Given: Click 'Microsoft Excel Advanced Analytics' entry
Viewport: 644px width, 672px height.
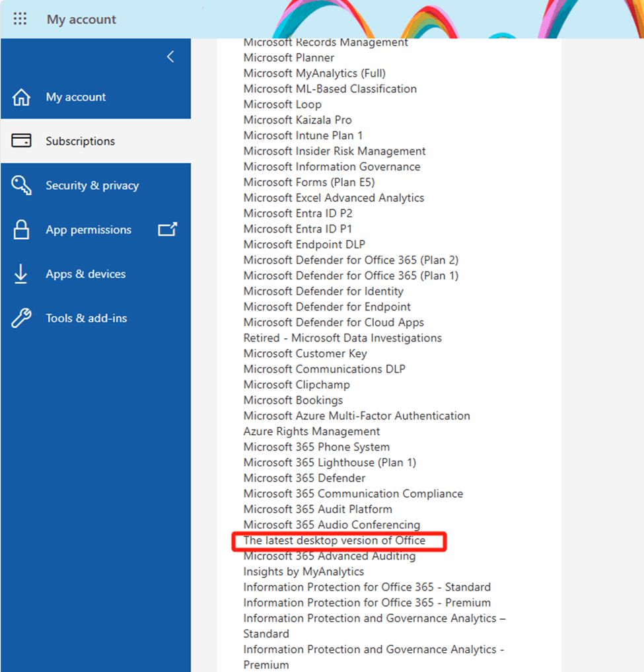Looking at the screenshot, I should [x=334, y=198].
